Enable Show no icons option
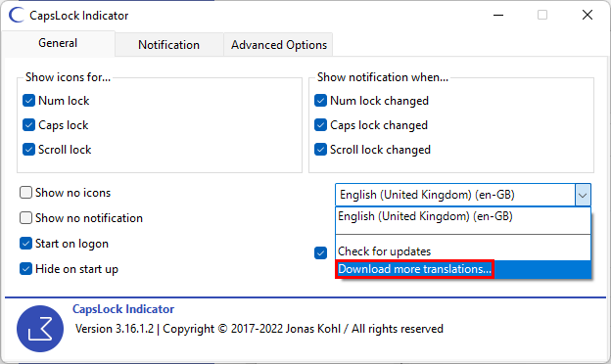The image size is (611, 364). (x=25, y=193)
